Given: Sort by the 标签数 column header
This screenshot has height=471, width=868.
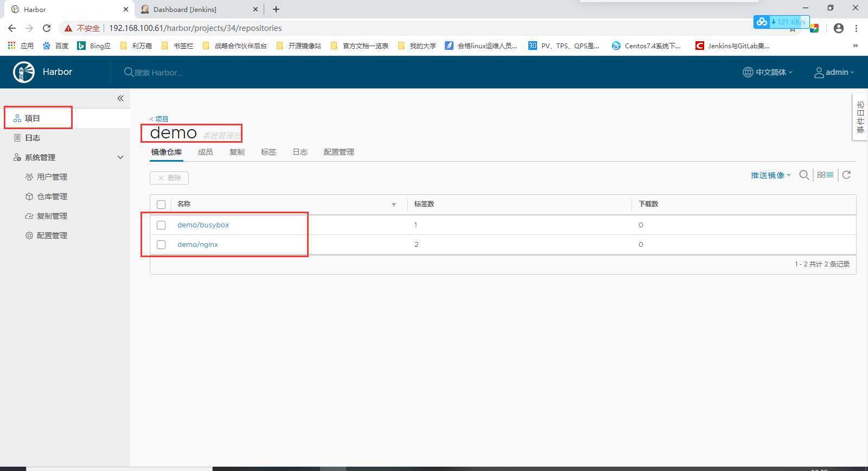Looking at the screenshot, I should pos(424,204).
